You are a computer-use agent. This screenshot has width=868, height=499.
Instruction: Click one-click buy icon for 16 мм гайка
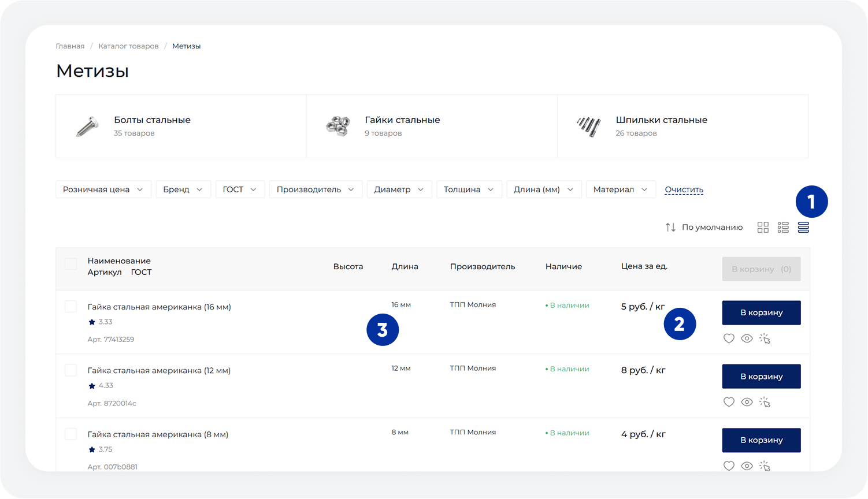[765, 338]
